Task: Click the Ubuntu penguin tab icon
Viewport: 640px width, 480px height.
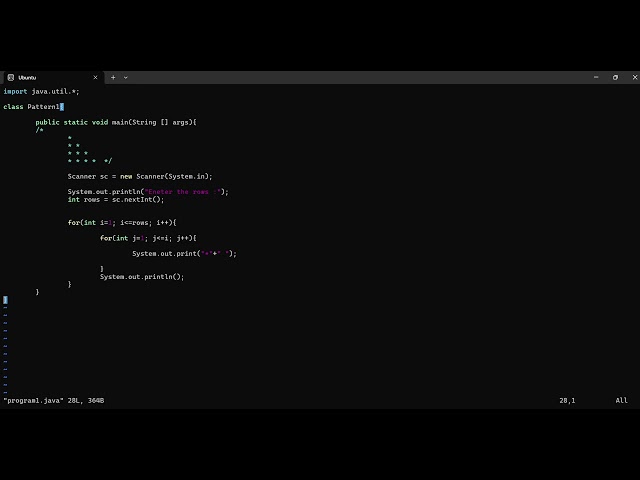Action: pyautogui.click(x=11, y=78)
